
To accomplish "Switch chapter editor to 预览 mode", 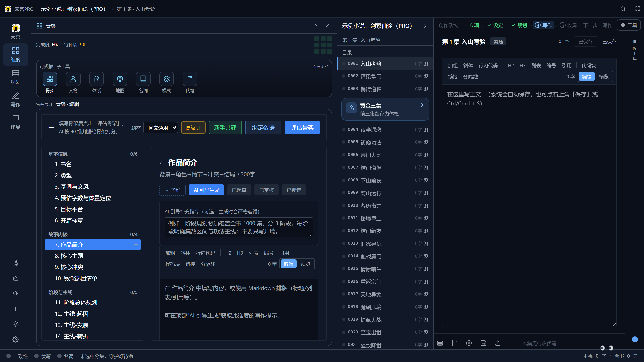I will (x=604, y=77).
